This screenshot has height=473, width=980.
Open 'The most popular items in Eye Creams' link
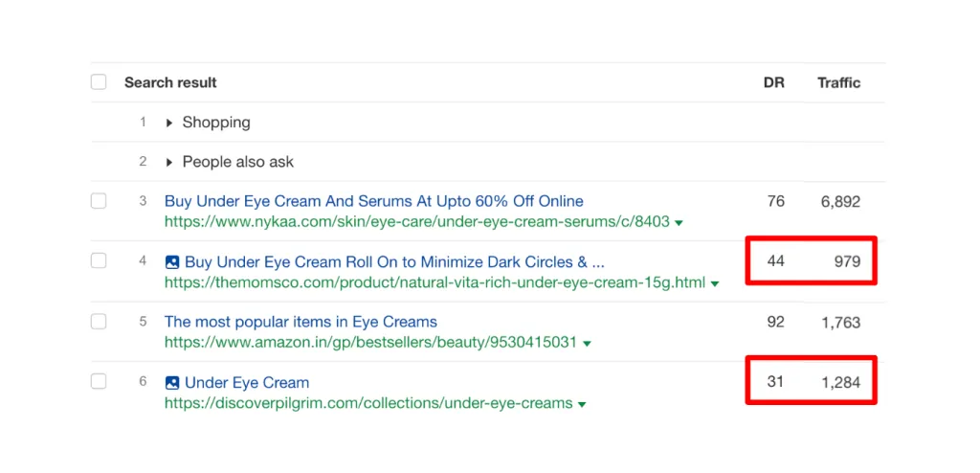pos(301,323)
